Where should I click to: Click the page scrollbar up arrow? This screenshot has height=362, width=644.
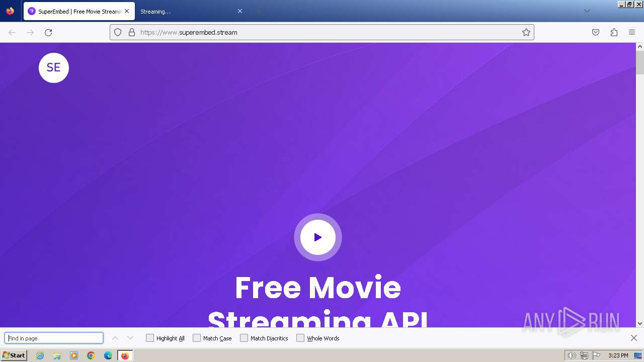pos(640,46)
